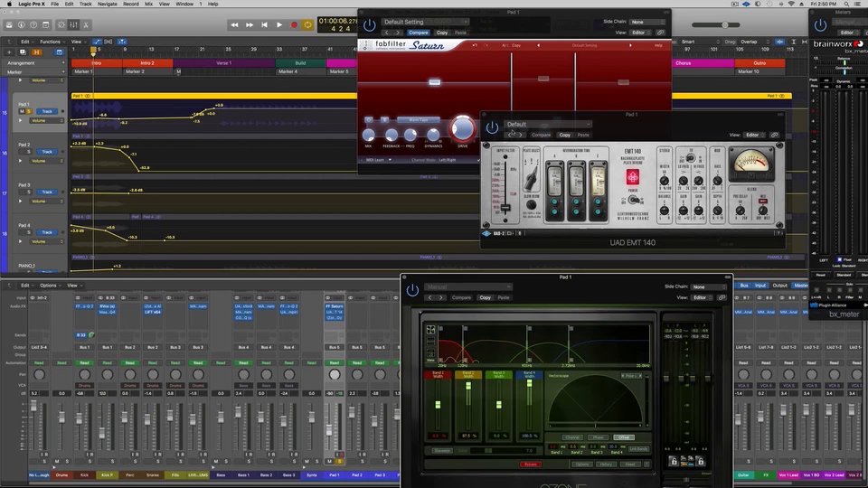Open the Editors scissors button
The image size is (868, 488).
coord(87,25)
